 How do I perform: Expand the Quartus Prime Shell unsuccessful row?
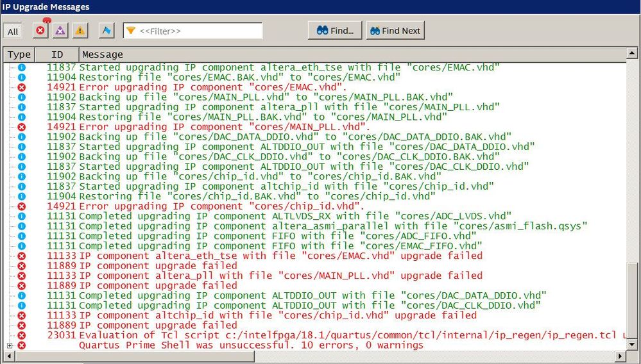point(10,345)
